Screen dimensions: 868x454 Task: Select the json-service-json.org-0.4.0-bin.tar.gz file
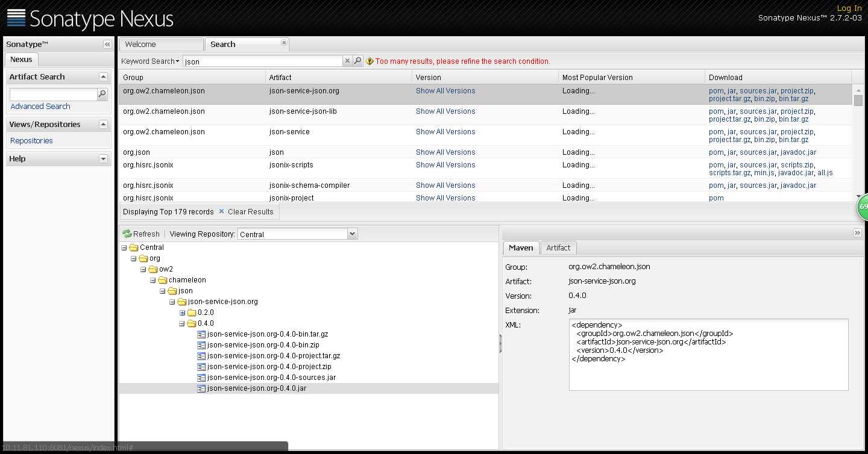click(x=268, y=334)
